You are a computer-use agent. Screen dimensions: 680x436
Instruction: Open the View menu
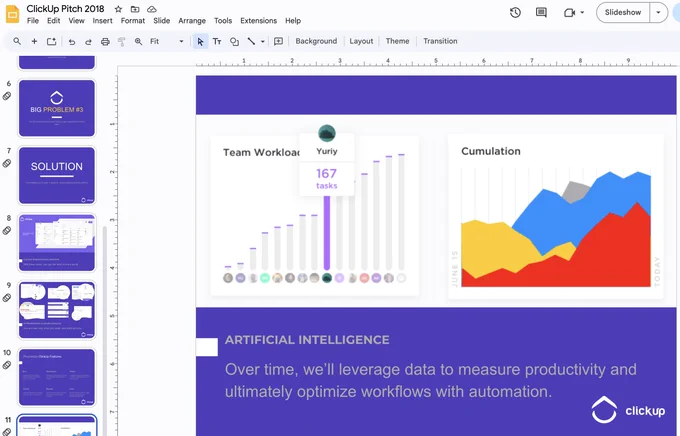pos(76,21)
